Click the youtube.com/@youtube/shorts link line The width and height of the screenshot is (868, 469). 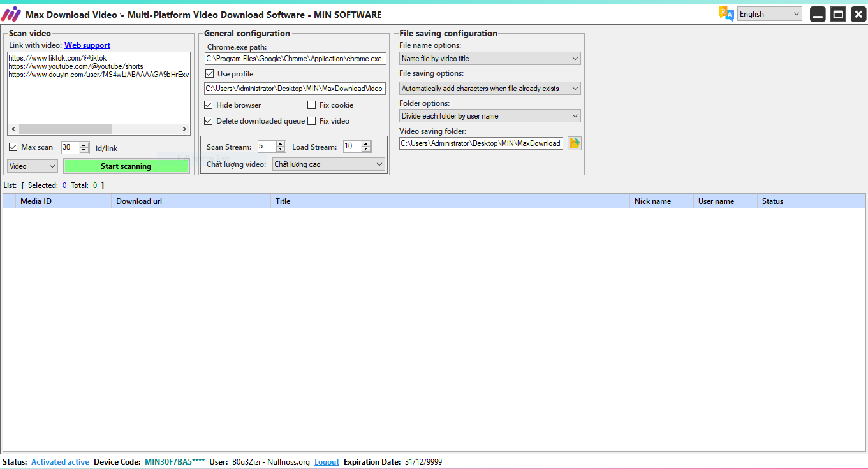click(x=76, y=66)
